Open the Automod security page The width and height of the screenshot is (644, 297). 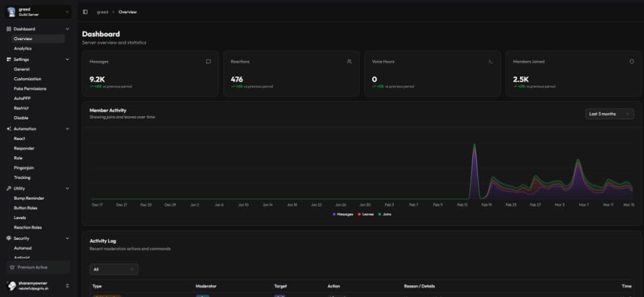[x=23, y=248]
